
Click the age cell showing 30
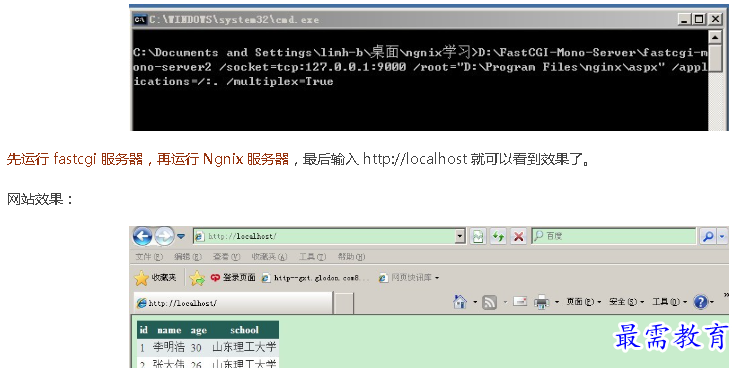point(196,348)
